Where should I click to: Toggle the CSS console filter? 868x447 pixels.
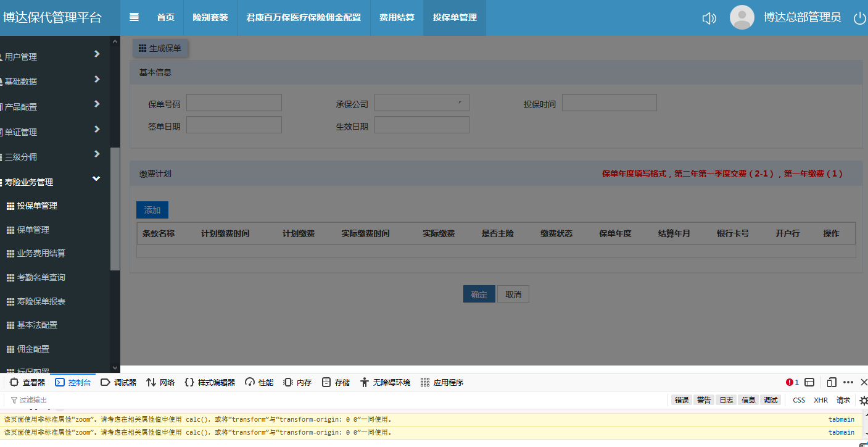tap(799, 400)
